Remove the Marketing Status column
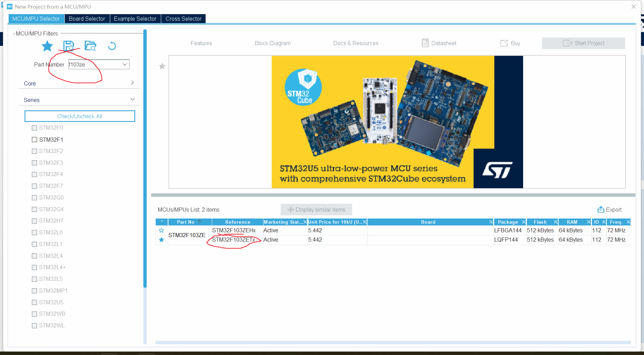 305,222
